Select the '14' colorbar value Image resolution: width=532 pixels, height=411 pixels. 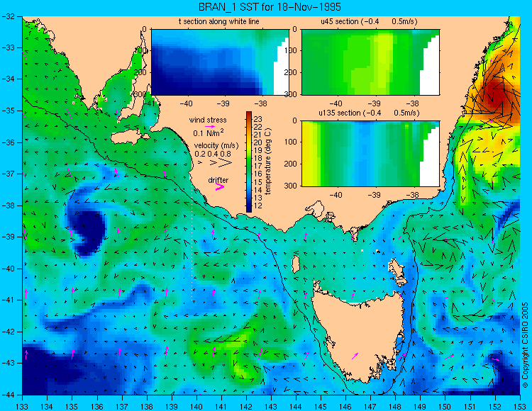258,190
